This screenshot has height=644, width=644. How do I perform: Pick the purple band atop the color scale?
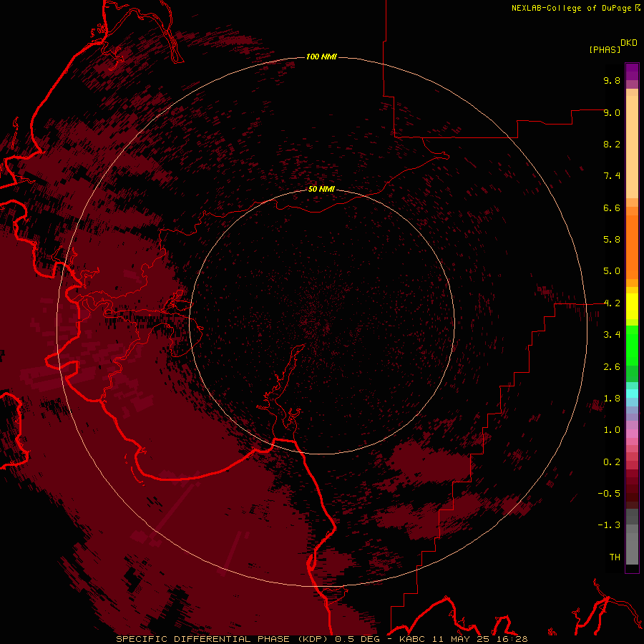632,72
